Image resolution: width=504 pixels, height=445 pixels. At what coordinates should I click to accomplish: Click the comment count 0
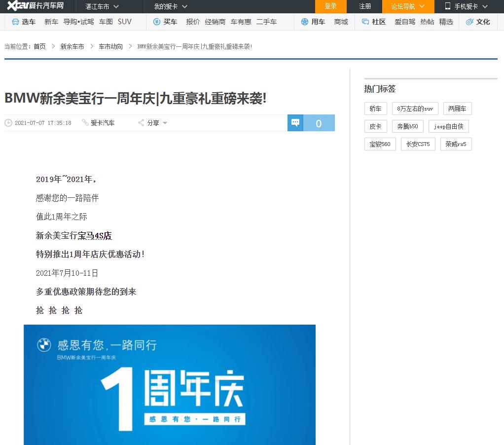coord(319,123)
